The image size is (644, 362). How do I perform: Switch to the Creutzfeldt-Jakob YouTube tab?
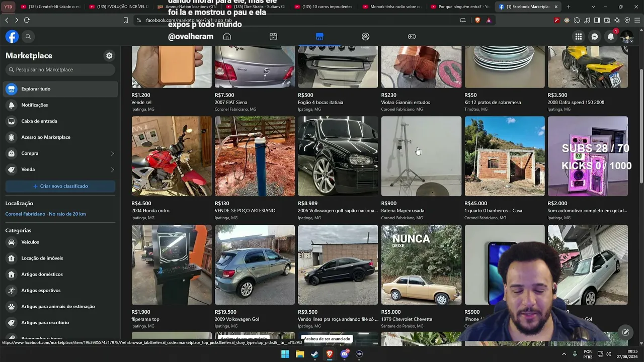point(50,7)
